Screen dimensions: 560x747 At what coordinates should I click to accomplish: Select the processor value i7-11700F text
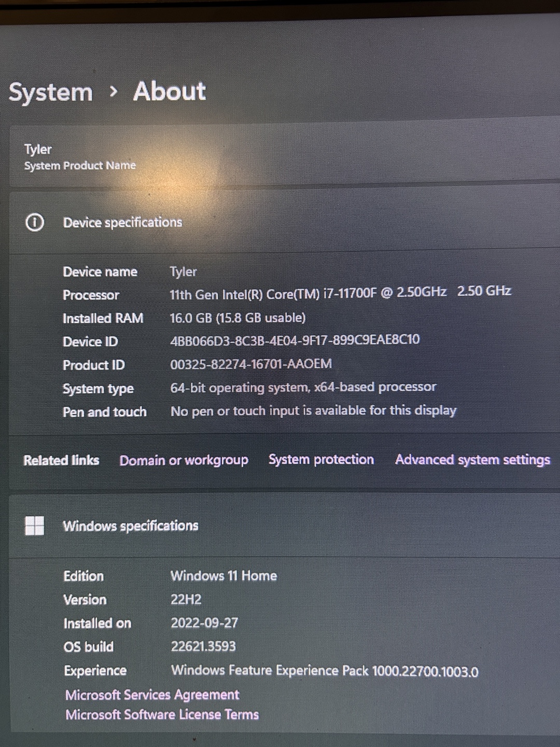tap(340, 293)
